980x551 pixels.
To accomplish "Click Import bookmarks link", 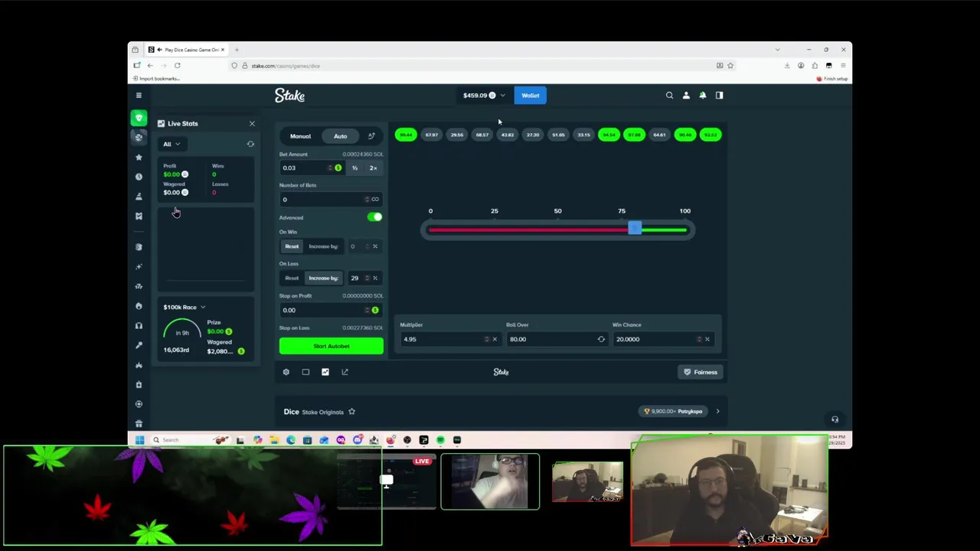I will coord(156,79).
